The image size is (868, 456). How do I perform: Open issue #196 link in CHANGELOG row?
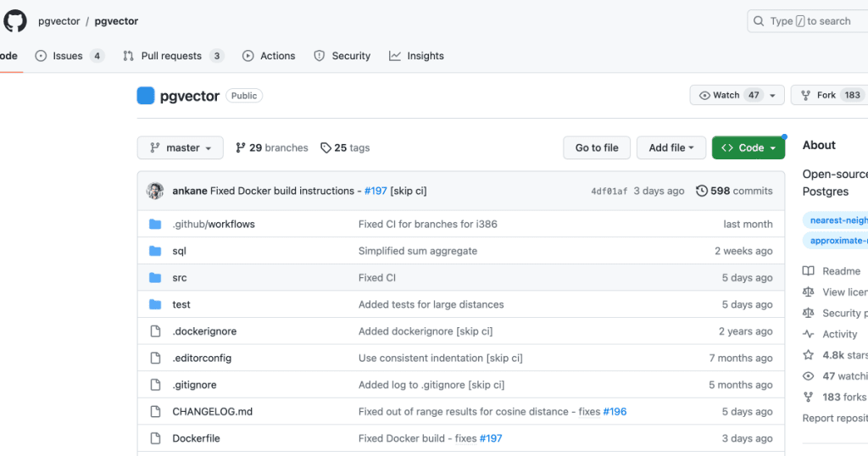pyautogui.click(x=615, y=412)
